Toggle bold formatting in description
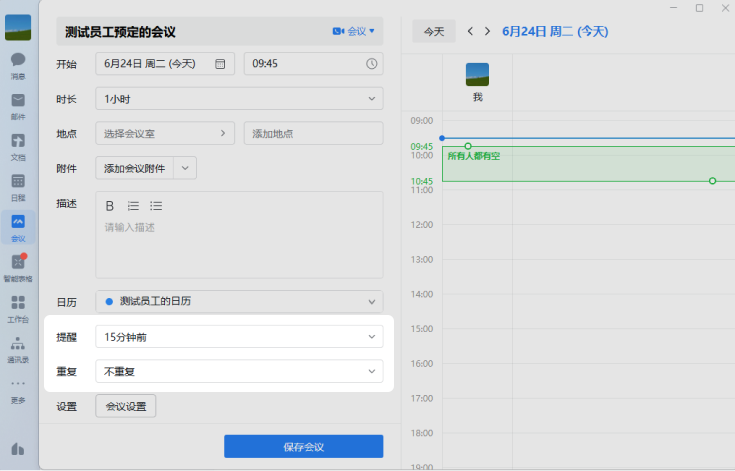Viewport: 735px width, 471px height. coord(110,206)
